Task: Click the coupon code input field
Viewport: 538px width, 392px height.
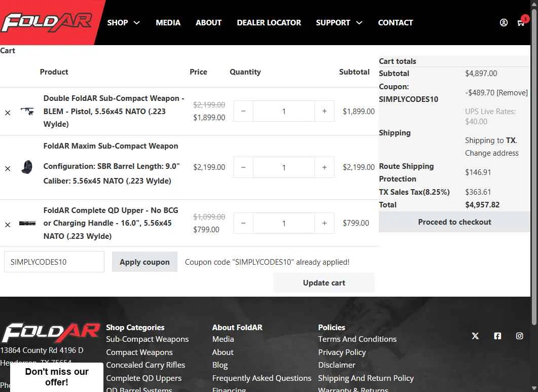Action: pyautogui.click(x=54, y=262)
